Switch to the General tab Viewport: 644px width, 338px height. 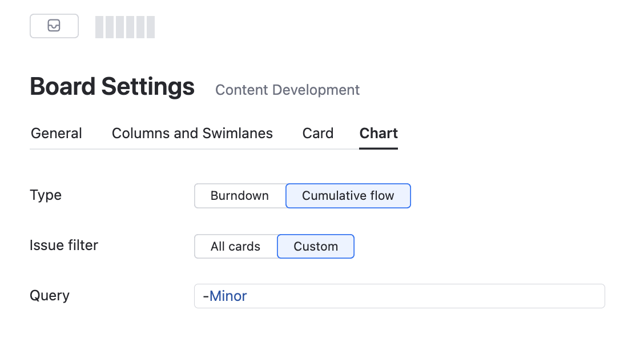point(57,134)
